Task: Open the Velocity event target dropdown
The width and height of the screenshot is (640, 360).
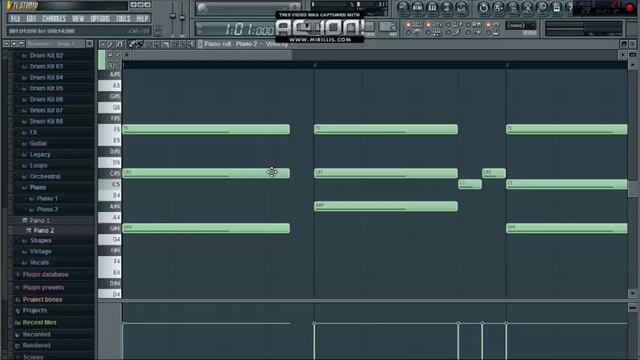Action: tap(277, 44)
